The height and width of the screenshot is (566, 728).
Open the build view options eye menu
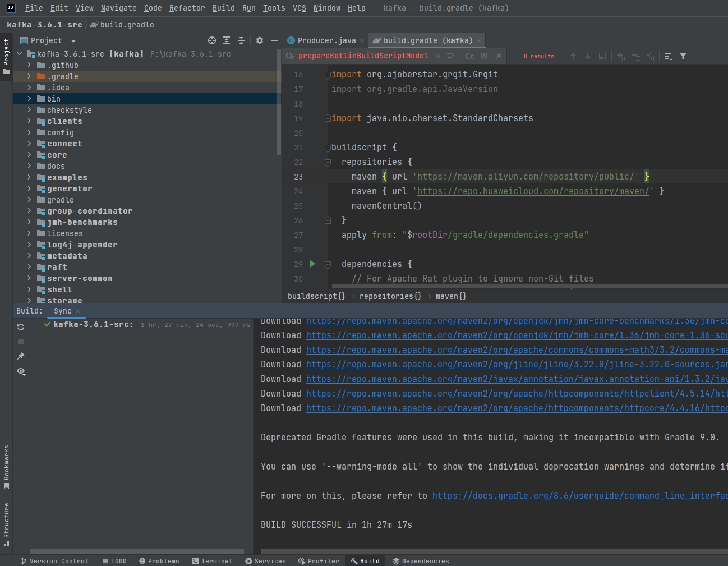pyautogui.click(x=21, y=371)
